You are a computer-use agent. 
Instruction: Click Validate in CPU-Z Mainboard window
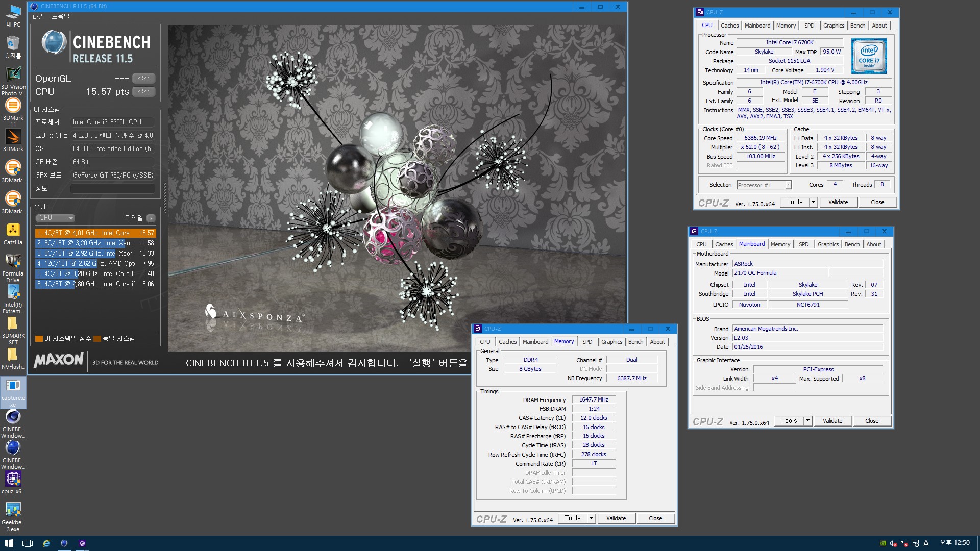[x=832, y=421]
